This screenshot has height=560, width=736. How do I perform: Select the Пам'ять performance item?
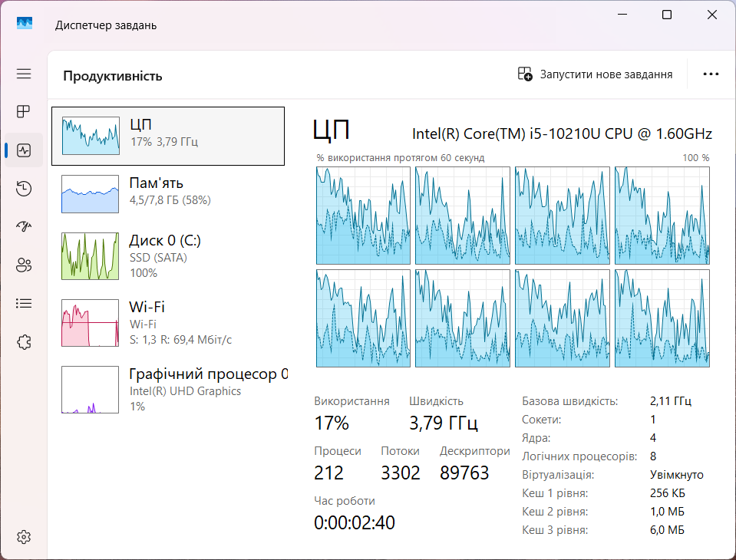click(x=168, y=193)
